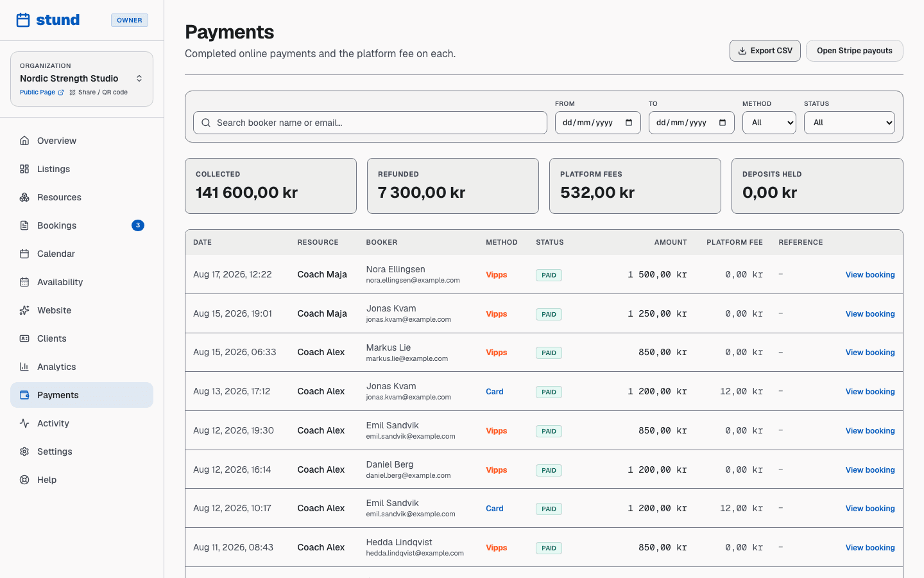Click the PLATFORM FEE column header
Image resolution: width=924 pixels, height=578 pixels.
(x=735, y=243)
